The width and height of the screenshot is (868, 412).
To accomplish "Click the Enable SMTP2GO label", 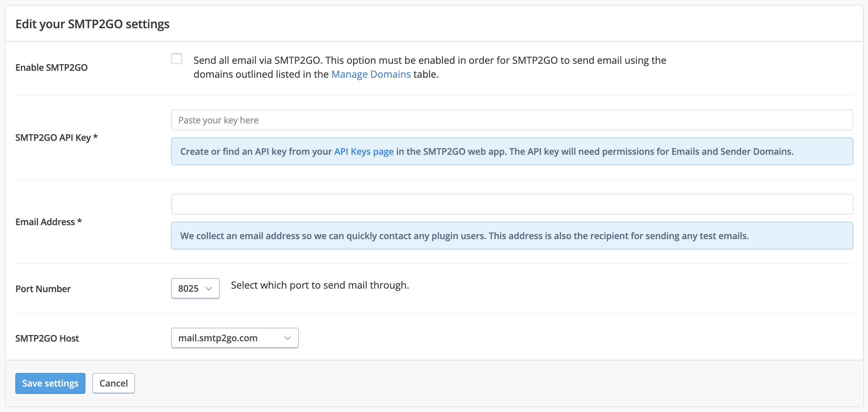I will [x=52, y=67].
